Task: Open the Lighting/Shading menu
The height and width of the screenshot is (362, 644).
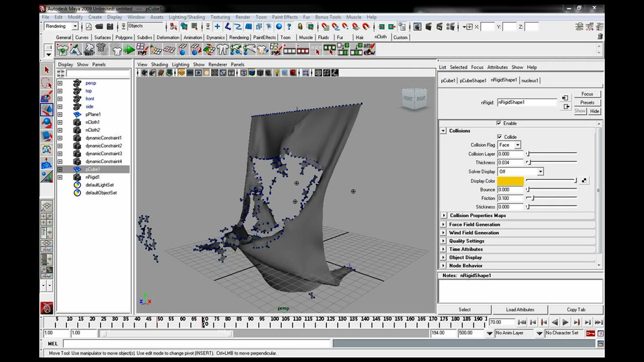Action: click(x=187, y=17)
